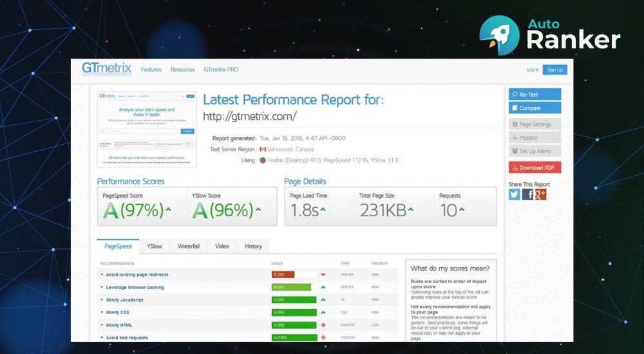Open GTmetrix PRO page
Viewport: 644px width, 354px height.
(221, 70)
